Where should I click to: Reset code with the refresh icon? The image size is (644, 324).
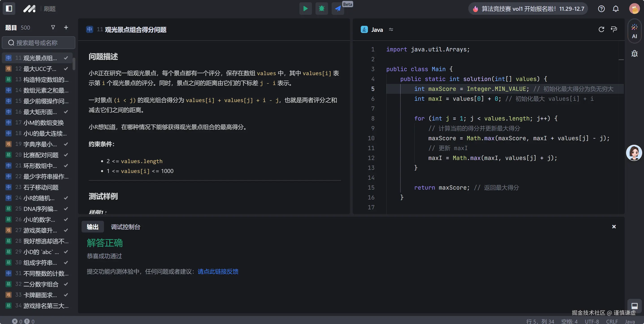click(601, 30)
